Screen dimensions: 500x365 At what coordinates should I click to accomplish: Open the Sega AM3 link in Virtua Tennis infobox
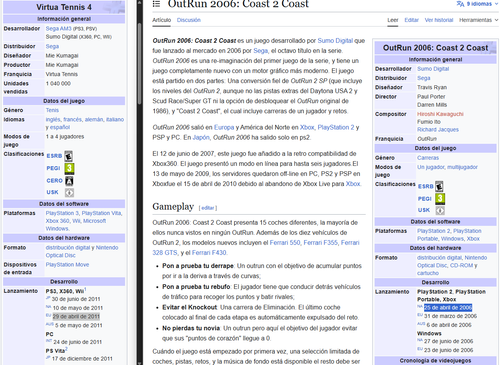58,29
